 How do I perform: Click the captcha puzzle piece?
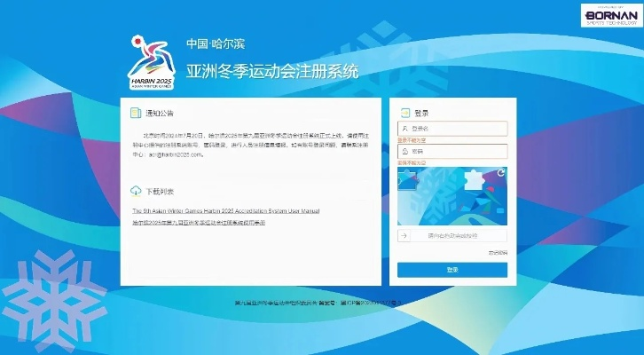point(407,181)
